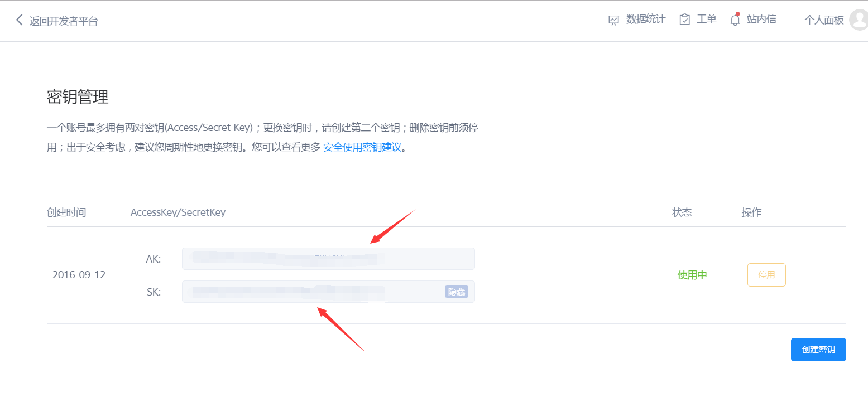Click the 返回开发者平台 link
This screenshot has width=868, height=402.
[64, 21]
